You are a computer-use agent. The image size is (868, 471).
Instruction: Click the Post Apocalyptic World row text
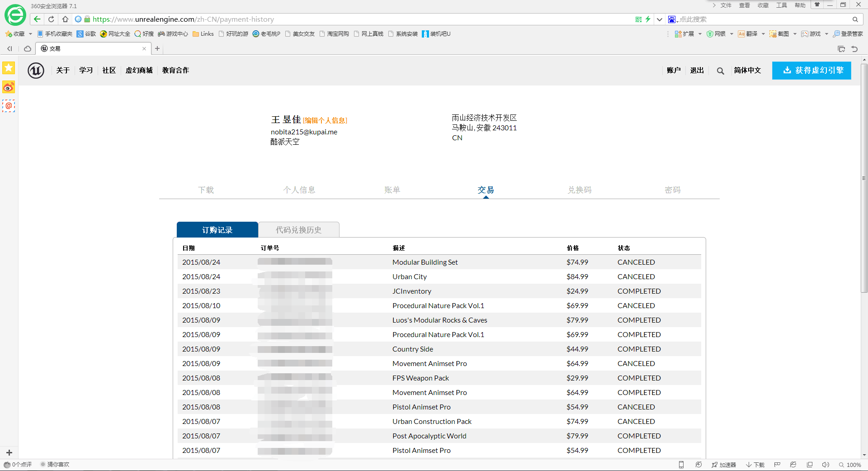pos(429,436)
